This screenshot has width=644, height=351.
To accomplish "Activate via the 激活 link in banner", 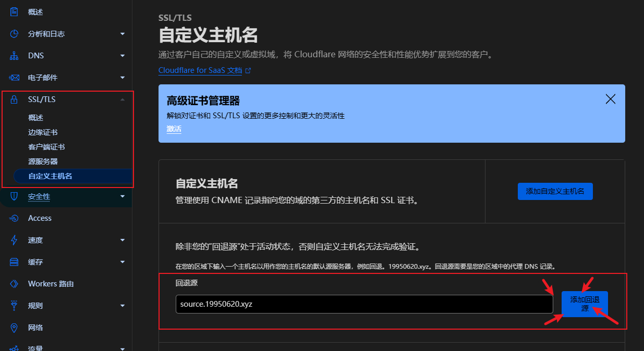I will (174, 129).
